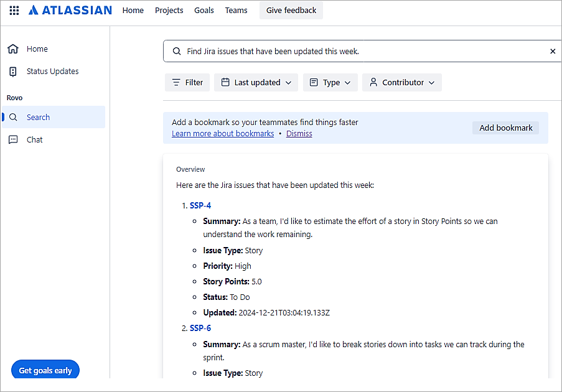Expand the Last updated dropdown
562x392 pixels.
pos(256,83)
